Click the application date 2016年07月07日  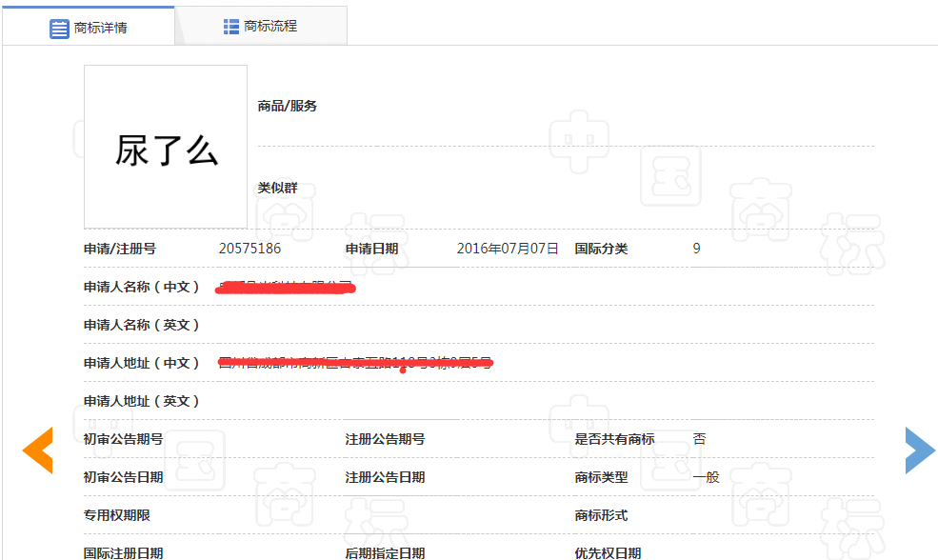[x=507, y=249]
